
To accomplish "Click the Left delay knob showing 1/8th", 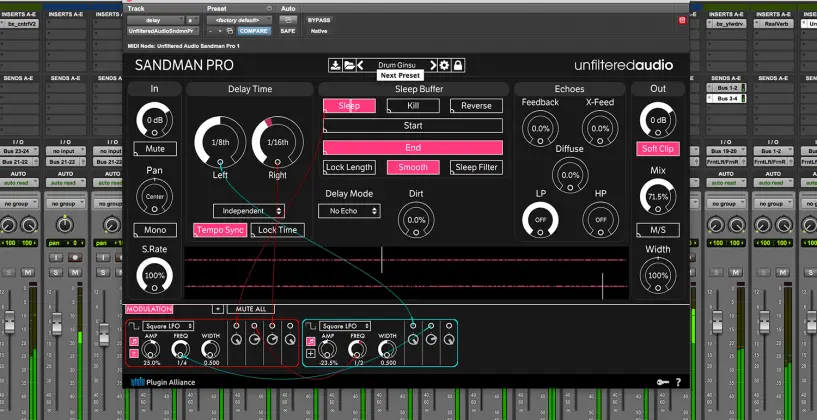I will (220, 142).
